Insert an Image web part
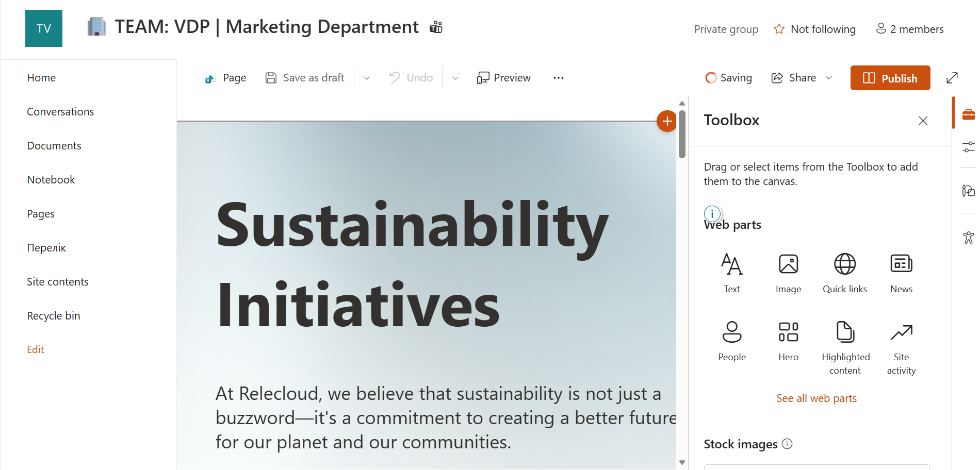Screen dimensions: 980x470 [788, 273]
